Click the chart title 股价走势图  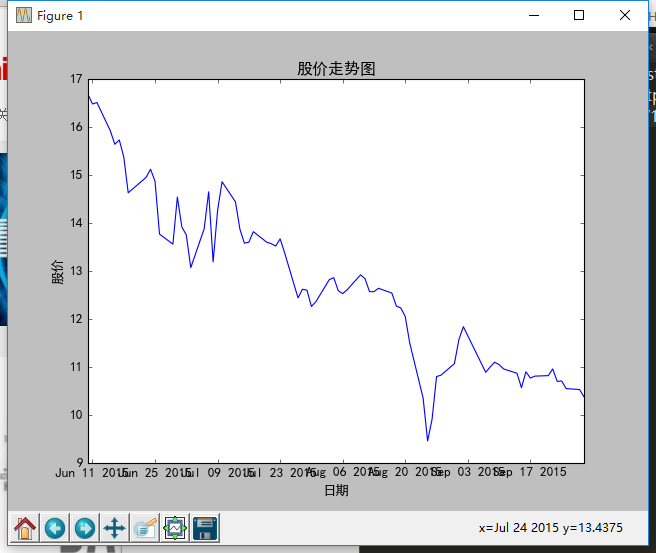click(336, 68)
